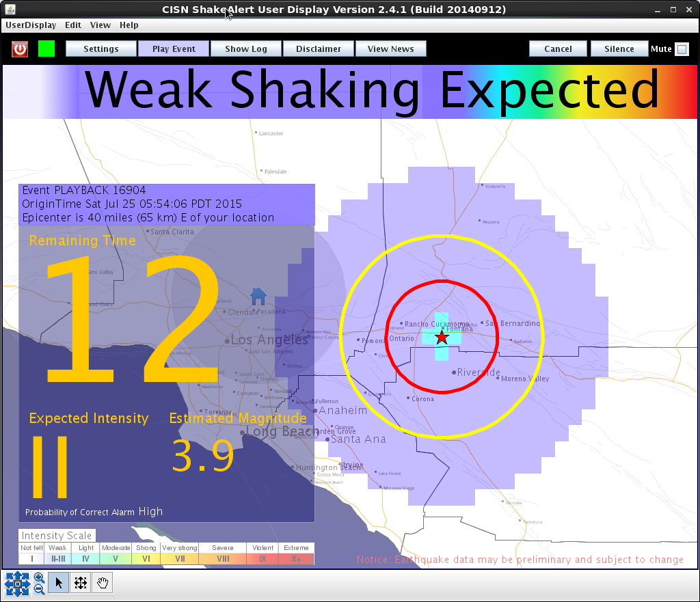Select the arrow pointer tool

59,583
